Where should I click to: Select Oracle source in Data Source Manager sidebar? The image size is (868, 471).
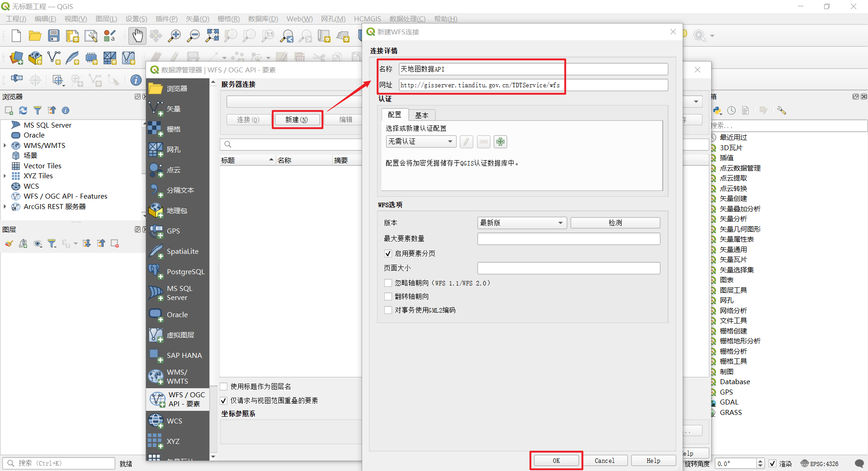click(178, 315)
